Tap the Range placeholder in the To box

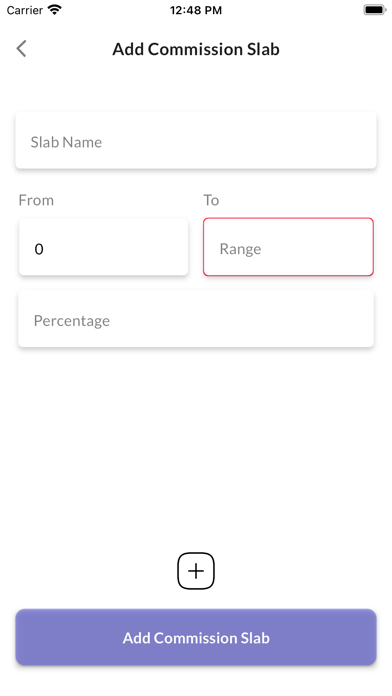(240, 249)
